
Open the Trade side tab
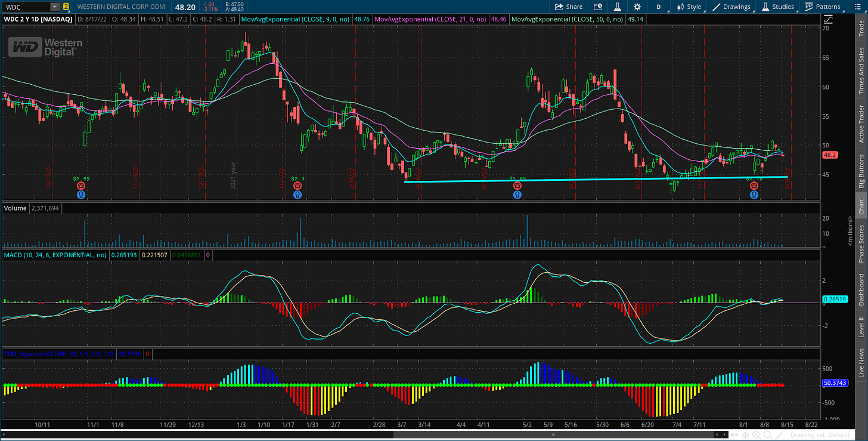click(861, 29)
